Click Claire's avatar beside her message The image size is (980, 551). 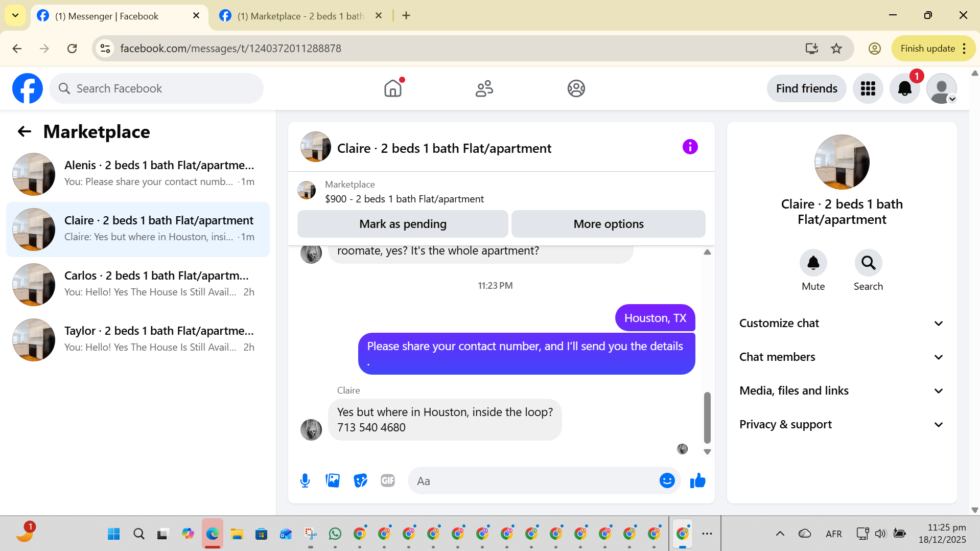311,429
